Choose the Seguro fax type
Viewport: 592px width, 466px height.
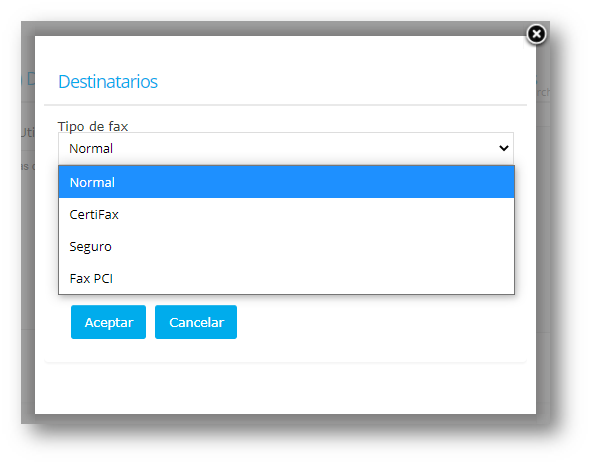pyautogui.click(x=286, y=246)
